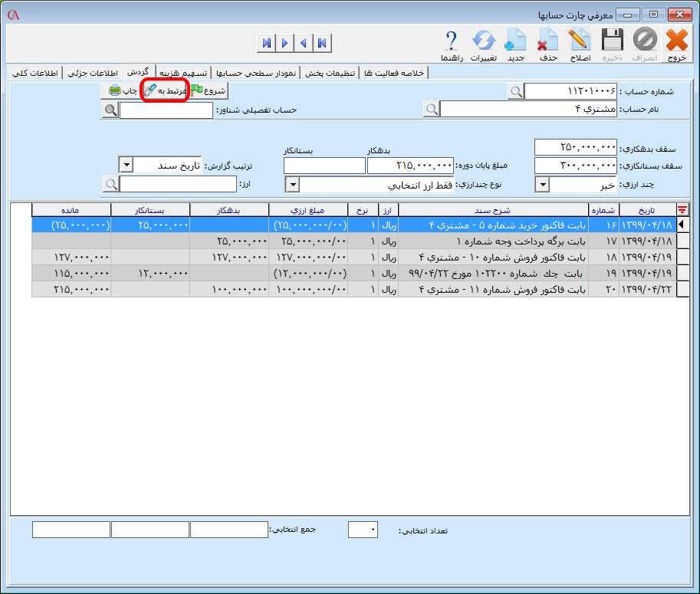The height and width of the screenshot is (594, 700).
Task: Click the single left-pointing navigation arrow
Action: [x=304, y=43]
